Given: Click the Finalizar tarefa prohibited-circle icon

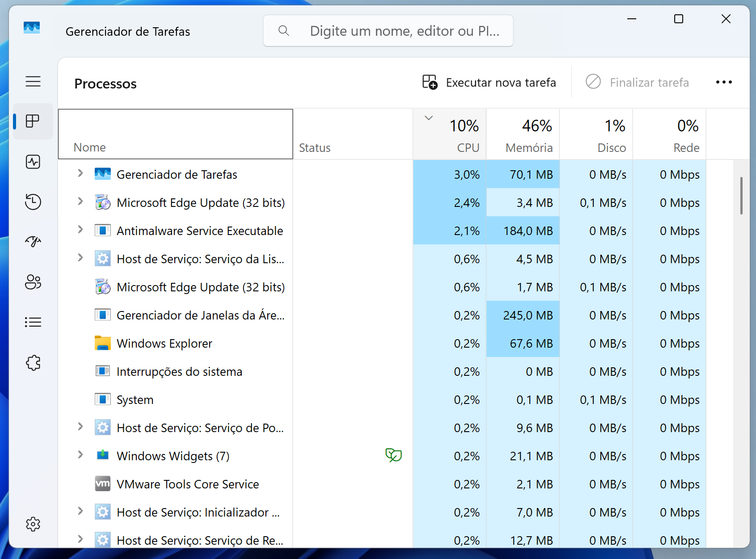Looking at the screenshot, I should tap(593, 81).
